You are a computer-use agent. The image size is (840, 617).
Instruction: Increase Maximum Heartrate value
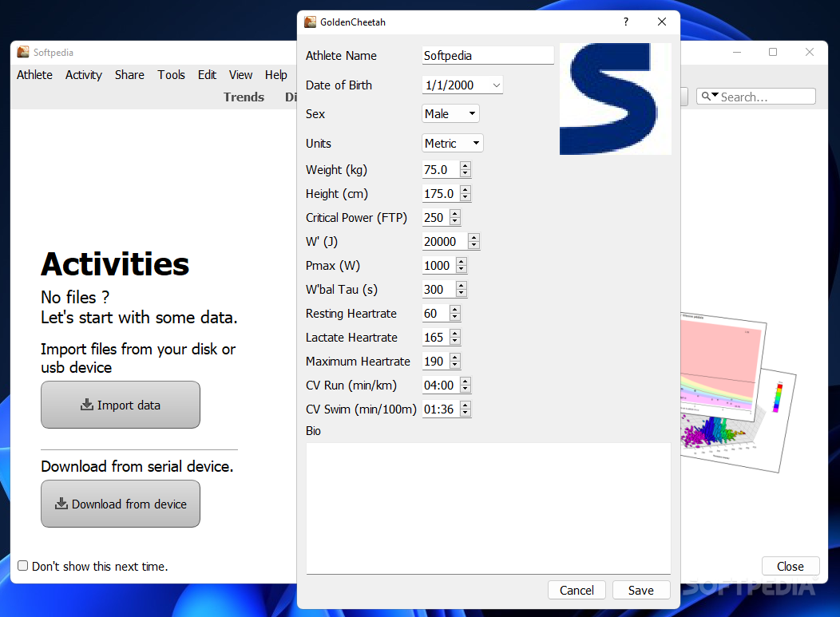click(x=455, y=358)
